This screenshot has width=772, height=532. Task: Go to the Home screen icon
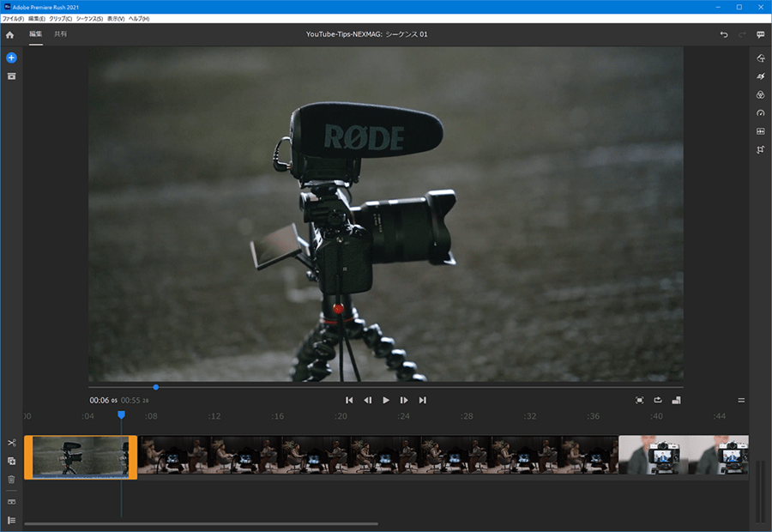pyautogui.click(x=9, y=34)
